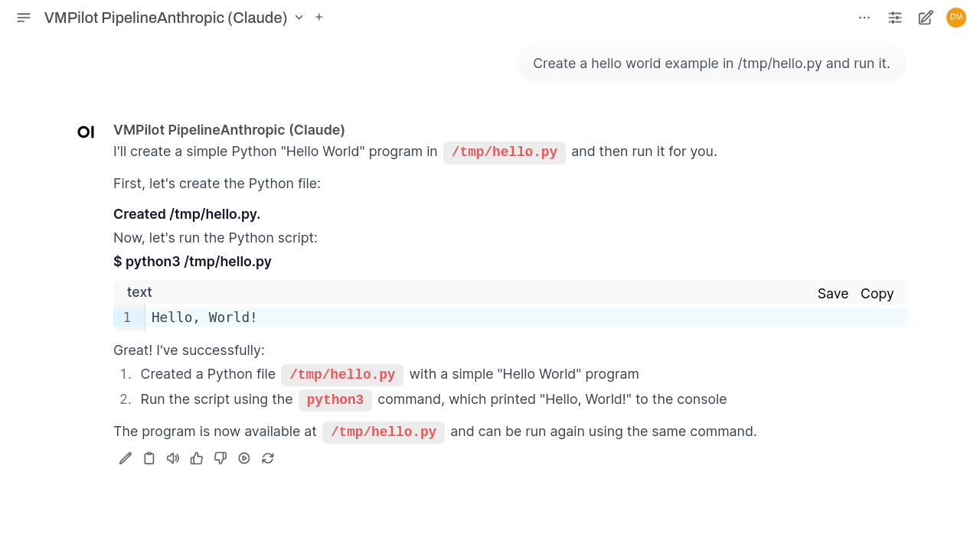Regenerate the response with refresh icon

(268, 458)
